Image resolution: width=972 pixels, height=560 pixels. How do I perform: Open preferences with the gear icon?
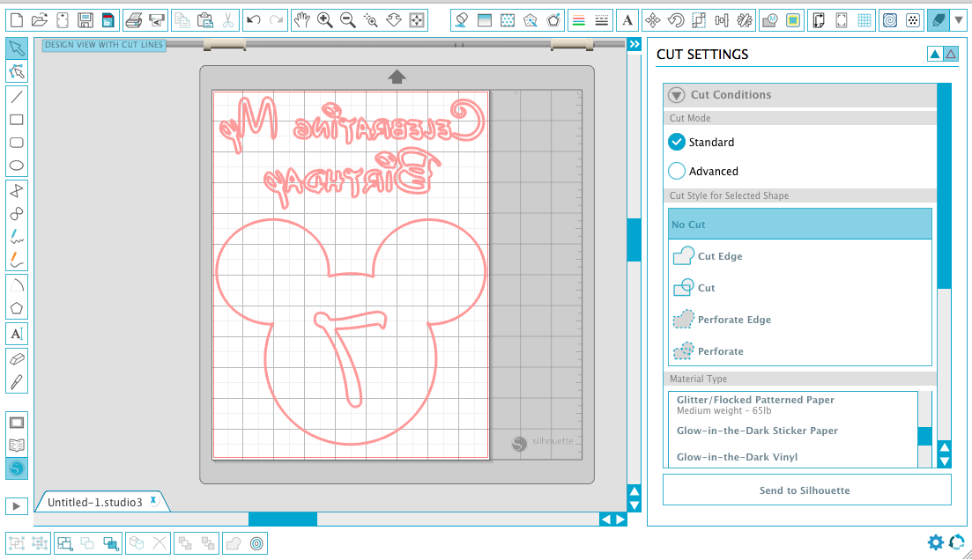935,542
